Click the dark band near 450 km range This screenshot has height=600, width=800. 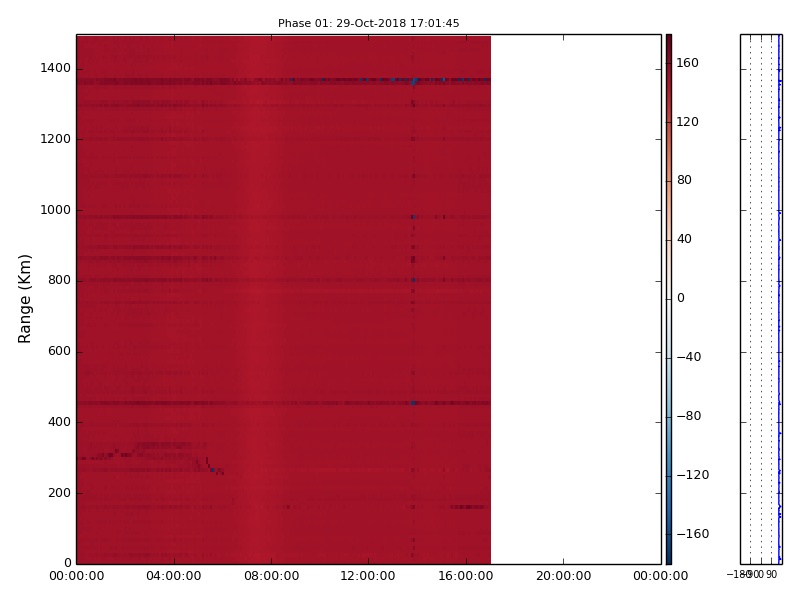(284, 403)
